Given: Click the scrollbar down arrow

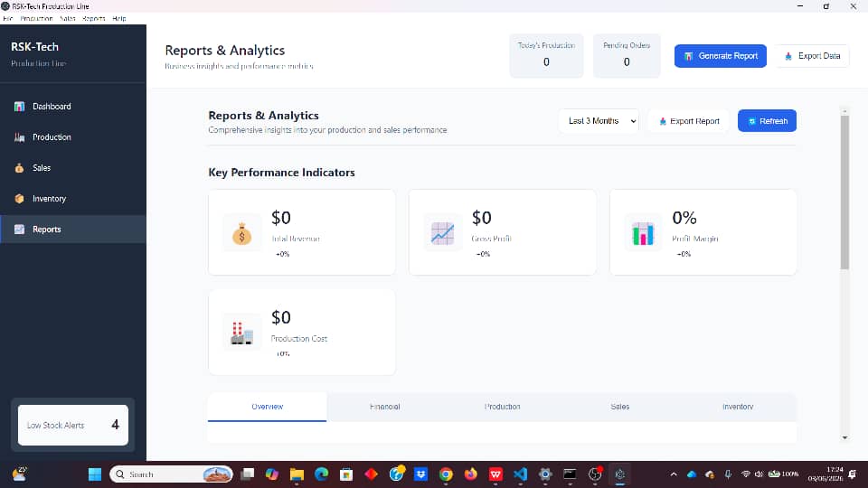Looking at the screenshot, I should 844,437.
